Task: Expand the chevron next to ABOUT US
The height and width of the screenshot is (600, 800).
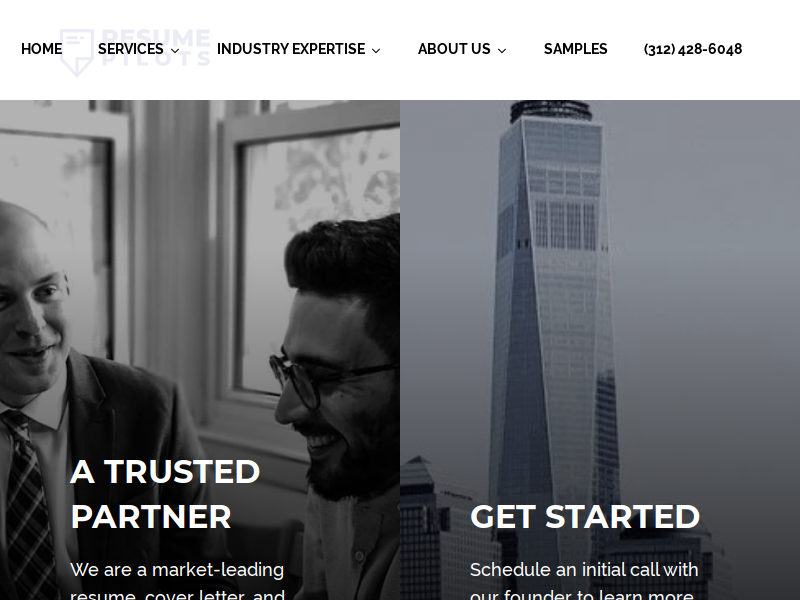Action: click(502, 51)
